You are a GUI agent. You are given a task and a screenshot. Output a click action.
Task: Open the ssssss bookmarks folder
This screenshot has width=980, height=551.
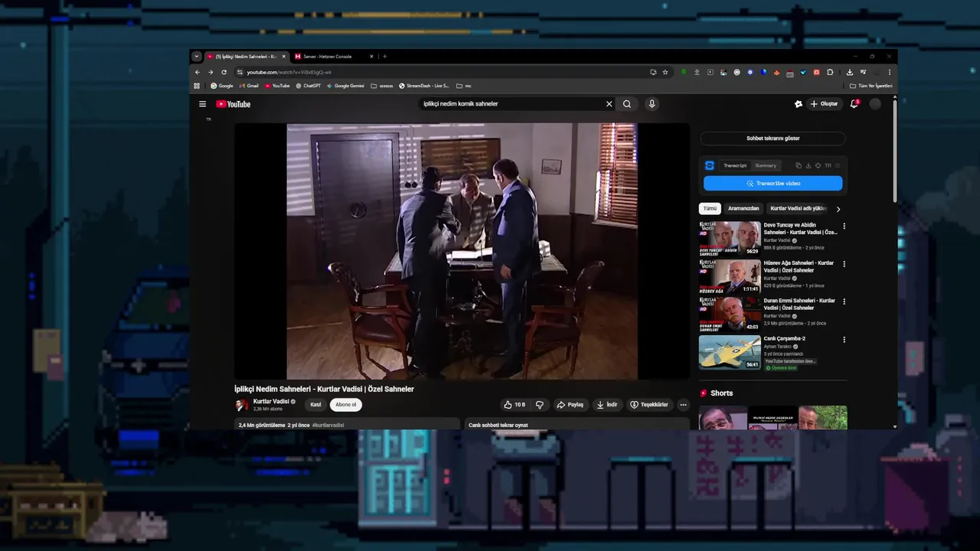point(381,86)
